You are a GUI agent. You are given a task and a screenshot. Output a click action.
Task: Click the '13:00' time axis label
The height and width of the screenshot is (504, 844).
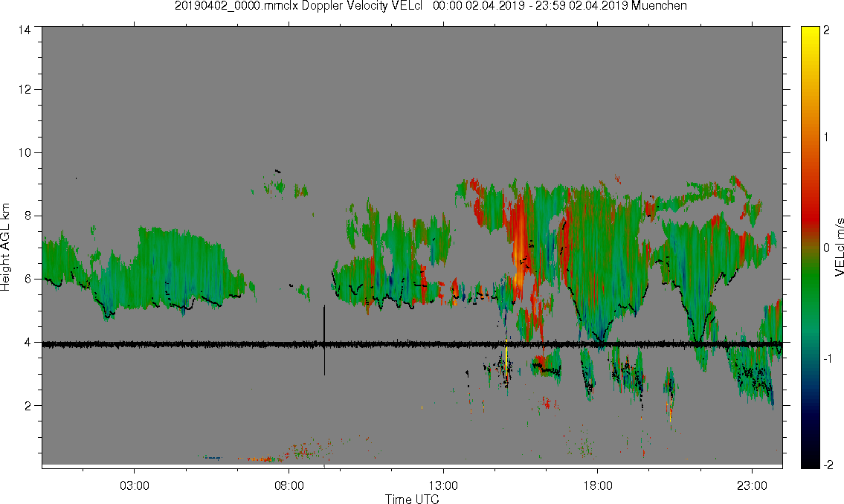tap(443, 485)
